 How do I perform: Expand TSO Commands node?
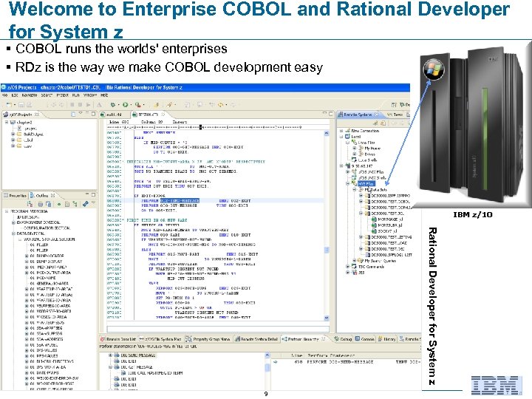tap(347, 267)
